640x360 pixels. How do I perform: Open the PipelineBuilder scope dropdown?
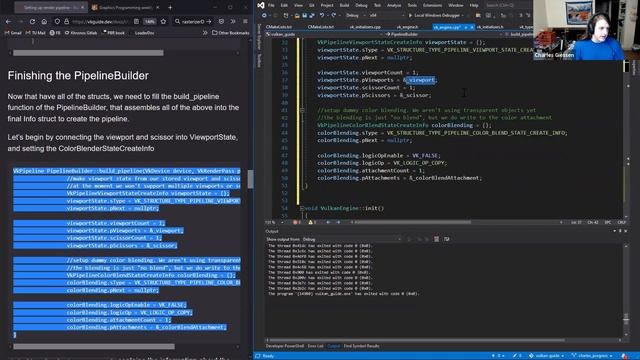tap(443, 35)
